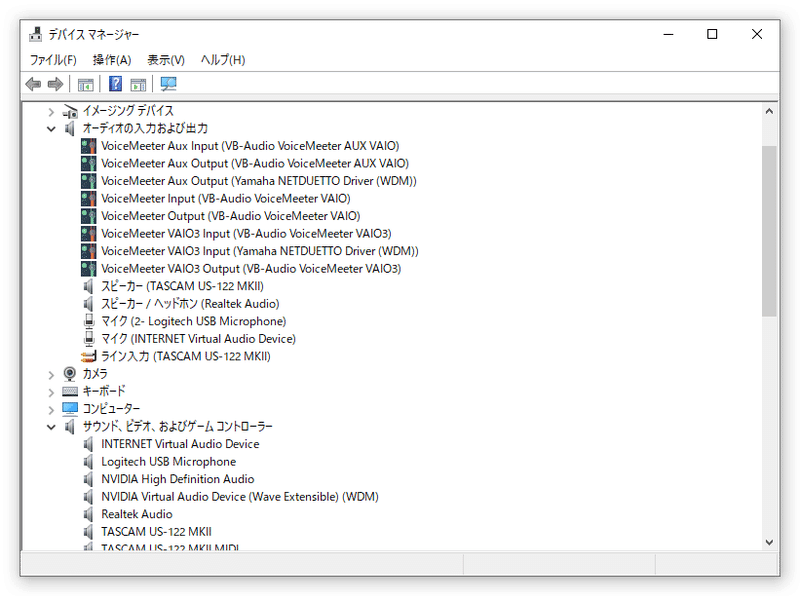Select INTERNET Virtual Audio Device under sound controllers
Screen dimensions: 800x596
(x=180, y=444)
